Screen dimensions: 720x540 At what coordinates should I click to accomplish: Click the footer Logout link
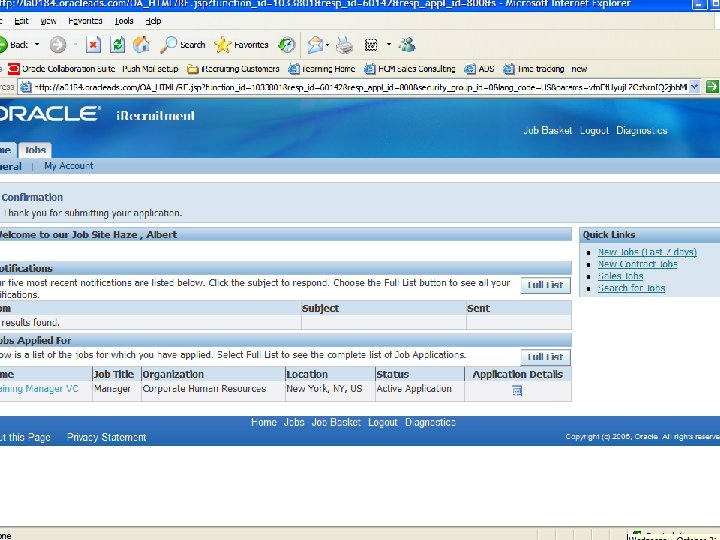(382, 422)
